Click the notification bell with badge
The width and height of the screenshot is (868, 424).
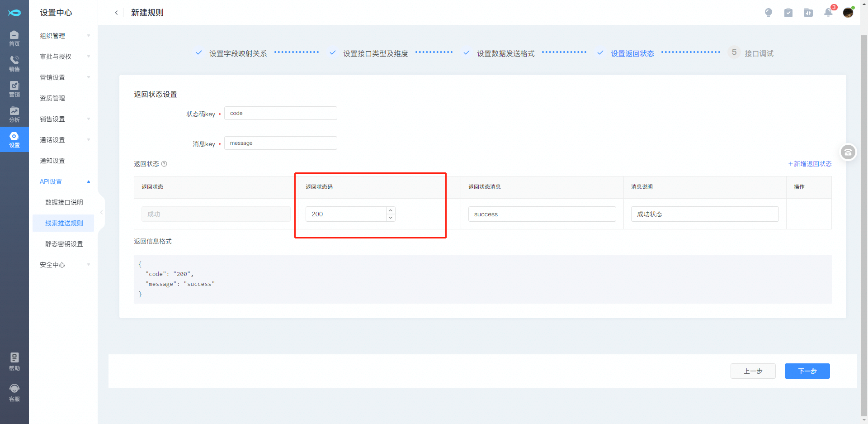click(x=828, y=13)
